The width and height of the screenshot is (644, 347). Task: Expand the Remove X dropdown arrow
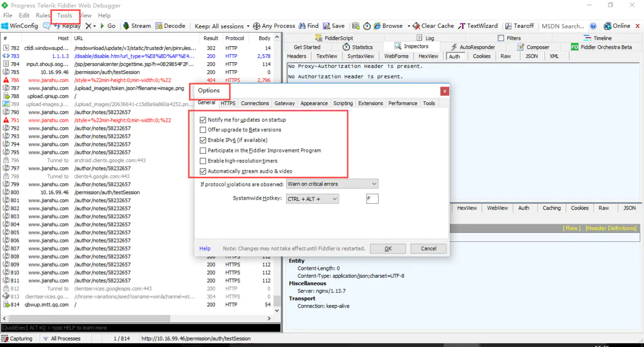[95, 26]
